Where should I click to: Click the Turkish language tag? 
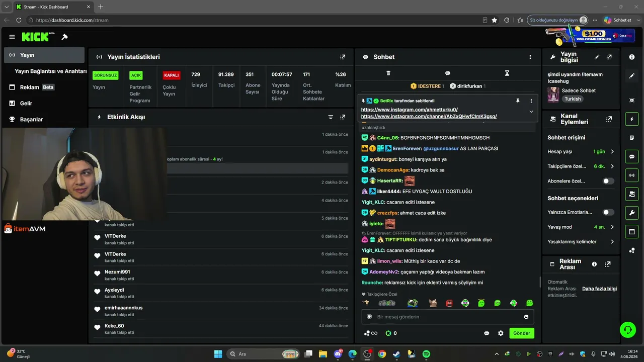coord(573,99)
